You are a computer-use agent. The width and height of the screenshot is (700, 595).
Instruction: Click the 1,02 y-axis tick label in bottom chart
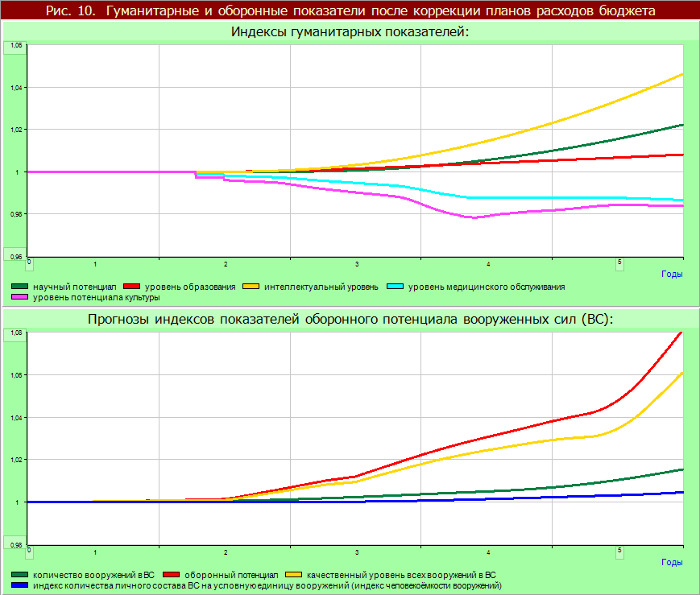click(16, 460)
